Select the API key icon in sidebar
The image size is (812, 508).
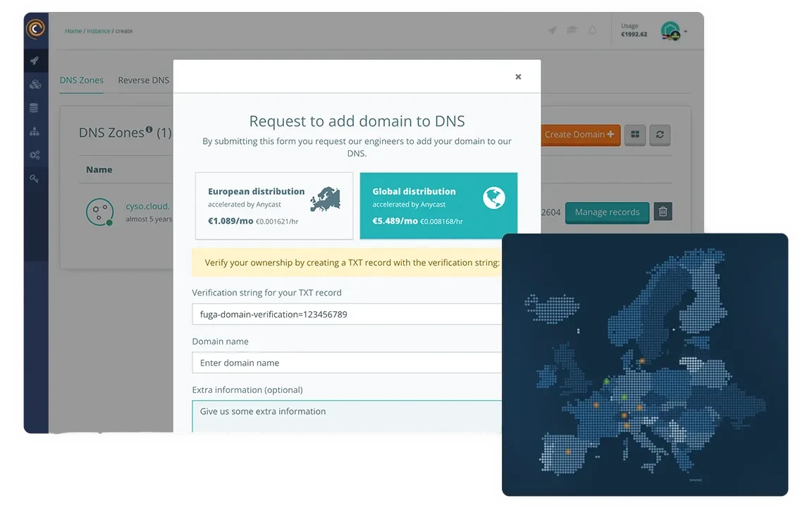pyautogui.click(x=35, y=179)
